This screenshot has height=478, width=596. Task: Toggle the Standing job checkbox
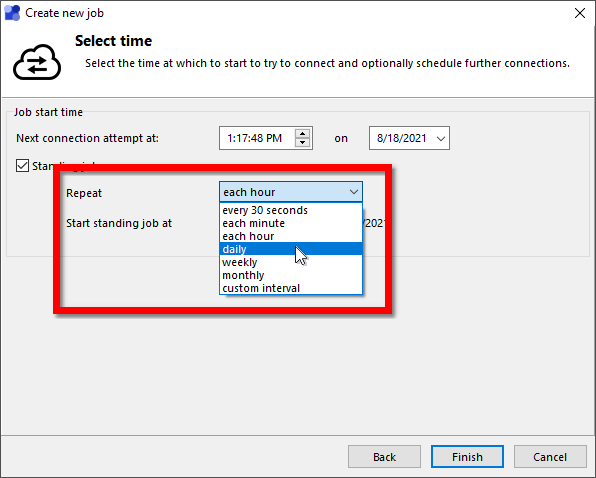pos(22,166)
